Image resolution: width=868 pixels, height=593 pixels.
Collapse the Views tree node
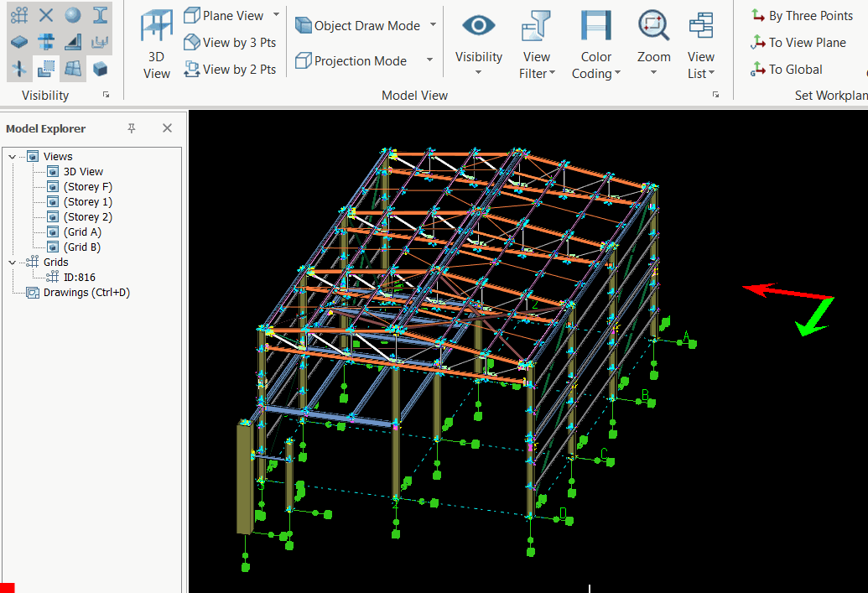click(x=12, y=157)
